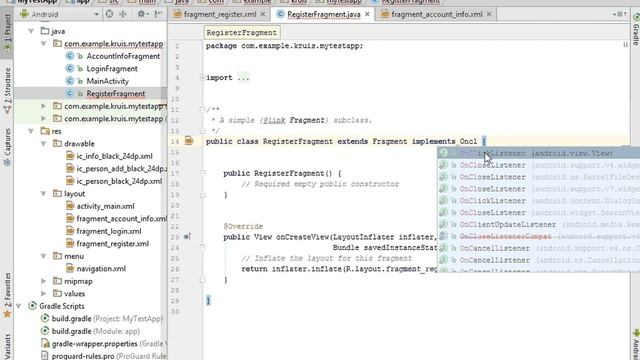Close the fragment_register.xml tab
640x360 pixels.
pos(263,14)
